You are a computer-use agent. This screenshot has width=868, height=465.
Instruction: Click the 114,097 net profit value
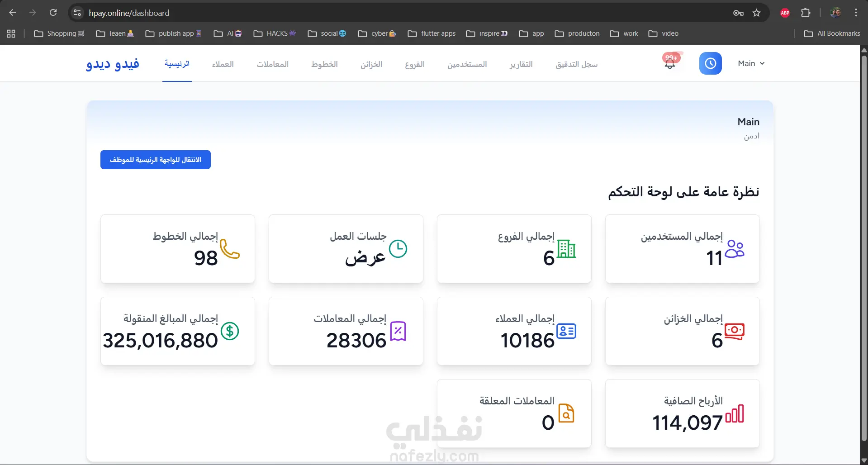coord(688,423)
